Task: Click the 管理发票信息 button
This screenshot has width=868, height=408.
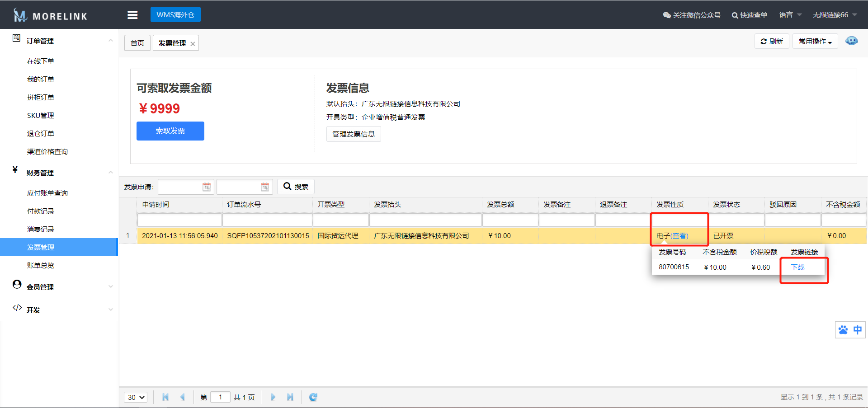Action: point(354,134)
